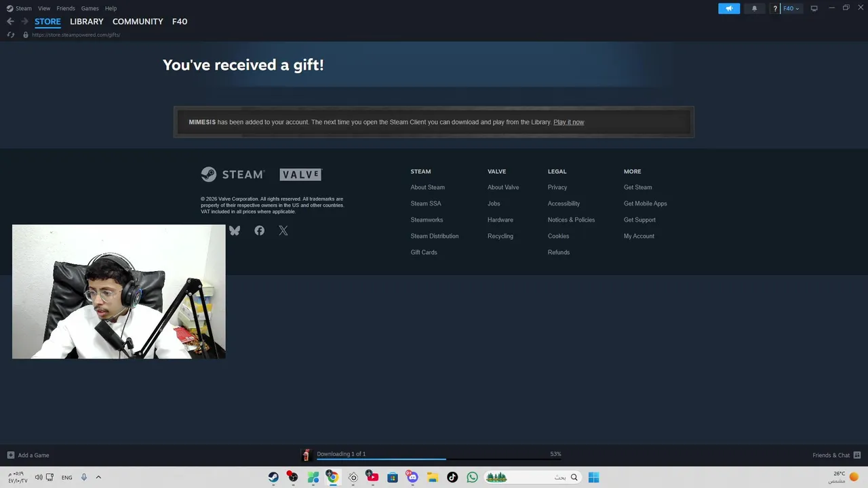868x488 pixels.
Task: Open the Hardware link under Valve
Action: tap(500, 220)
